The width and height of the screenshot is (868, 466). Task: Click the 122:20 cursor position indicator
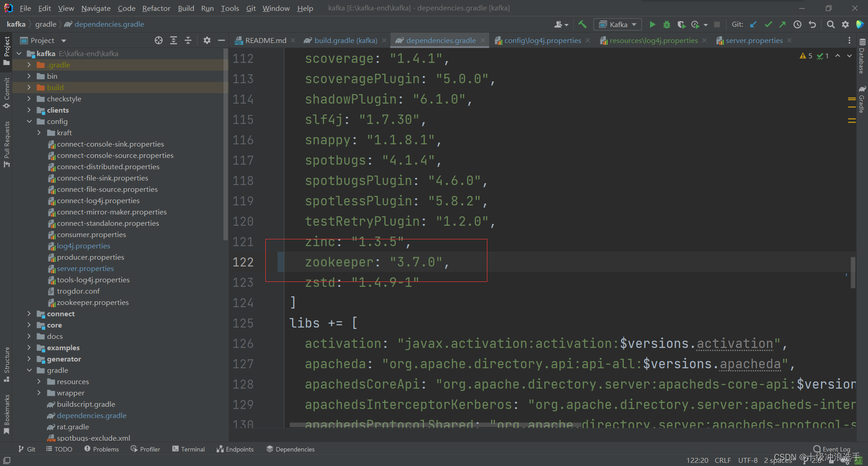697,460
